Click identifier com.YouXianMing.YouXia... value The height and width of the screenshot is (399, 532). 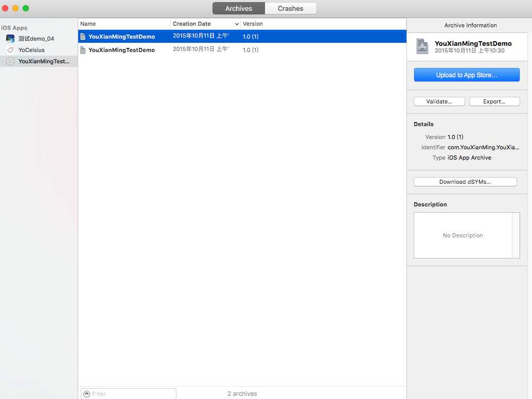484,147
